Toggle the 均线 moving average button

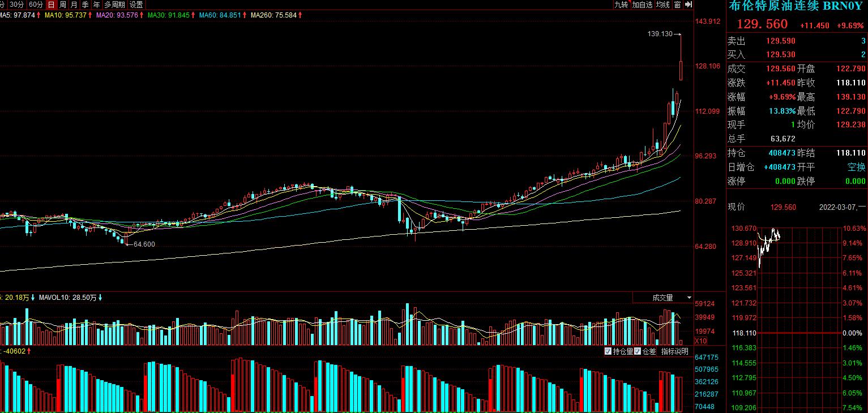[663, 5]
